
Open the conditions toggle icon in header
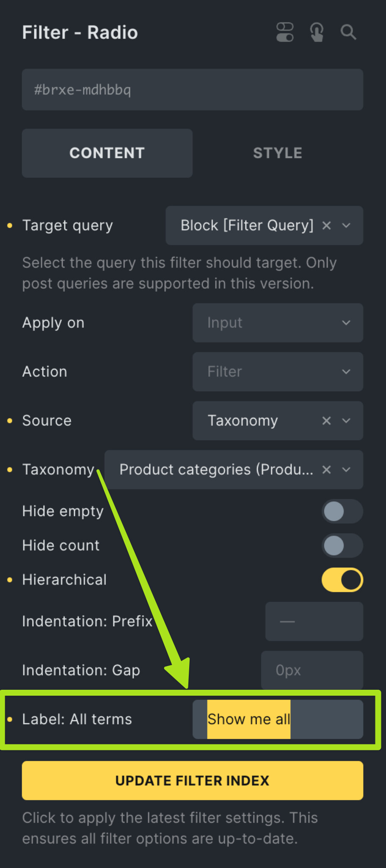point(285,32)
